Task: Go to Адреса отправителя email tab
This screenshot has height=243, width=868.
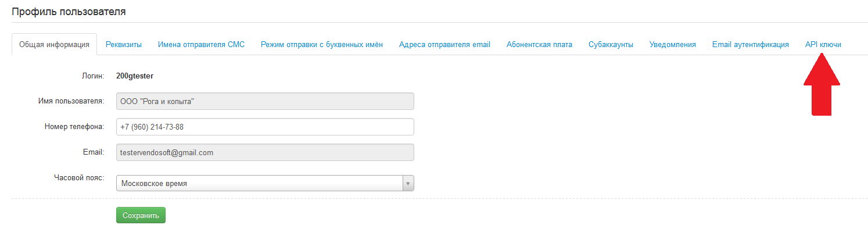Action: pos(444,45)
